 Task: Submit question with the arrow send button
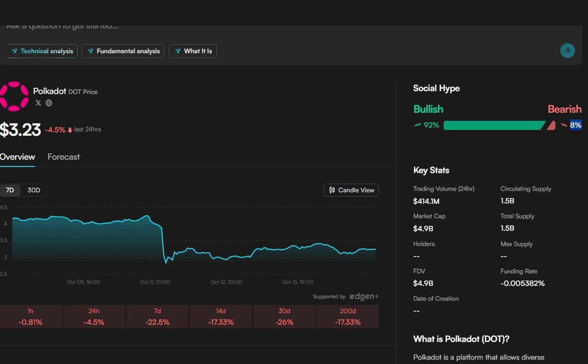point(567,50)
